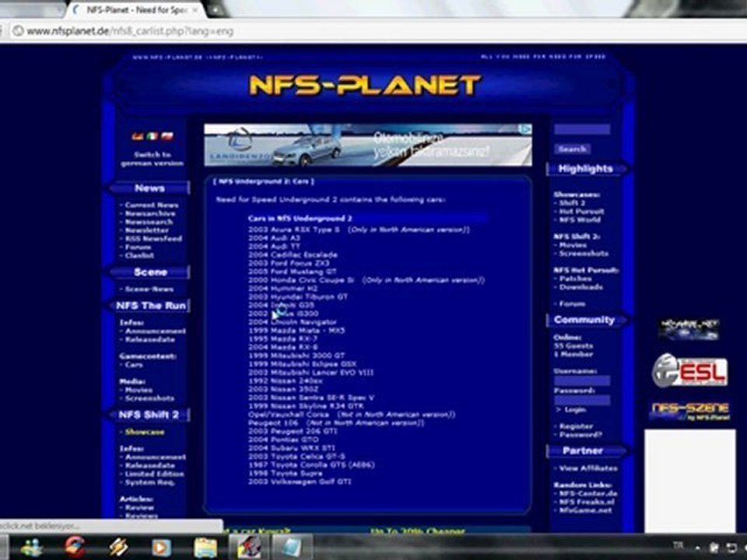This screenshot has height=560, width=747.
Task: Click the browser address bar URL
Action: pos(130,31)
